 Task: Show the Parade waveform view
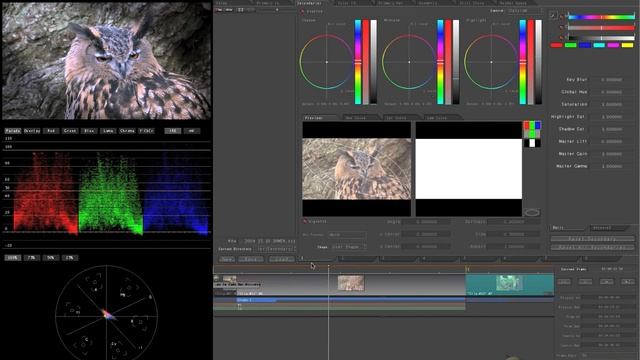point(13,131)
